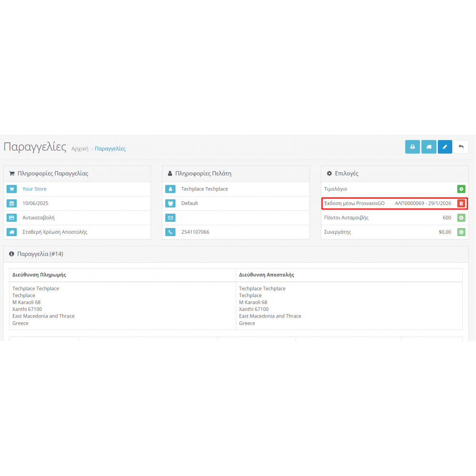Add reward points with plus button
Screen dimensions: 476x476
coord(461,218)
